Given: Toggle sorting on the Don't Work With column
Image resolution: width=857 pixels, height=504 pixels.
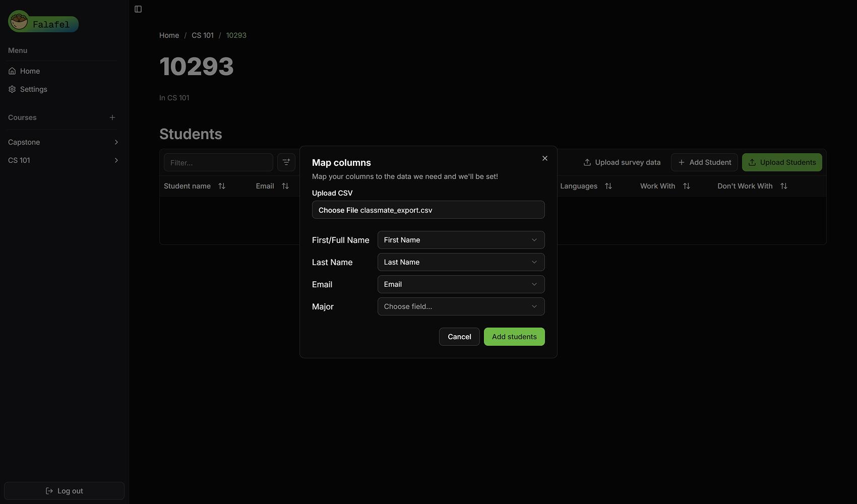Looking at the screenshot, I should [784, 185].
